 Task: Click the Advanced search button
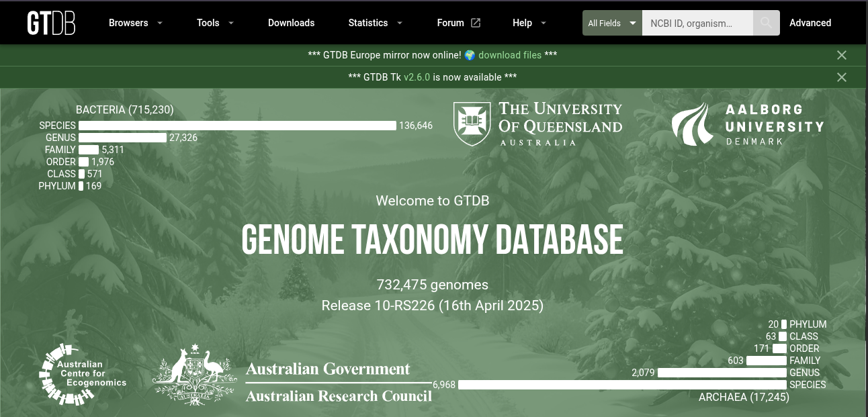tap(810, 23)
